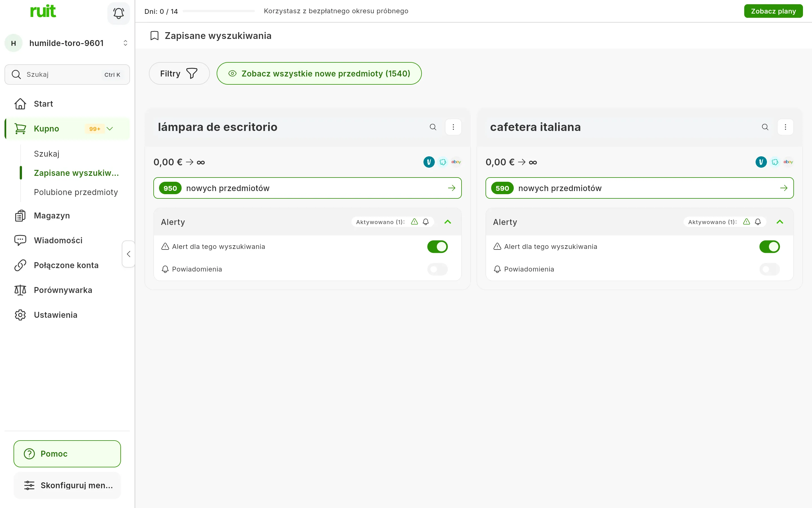812x508 pixels.
Task: Open the Pomoc help button
Action: tap(67, 454)
